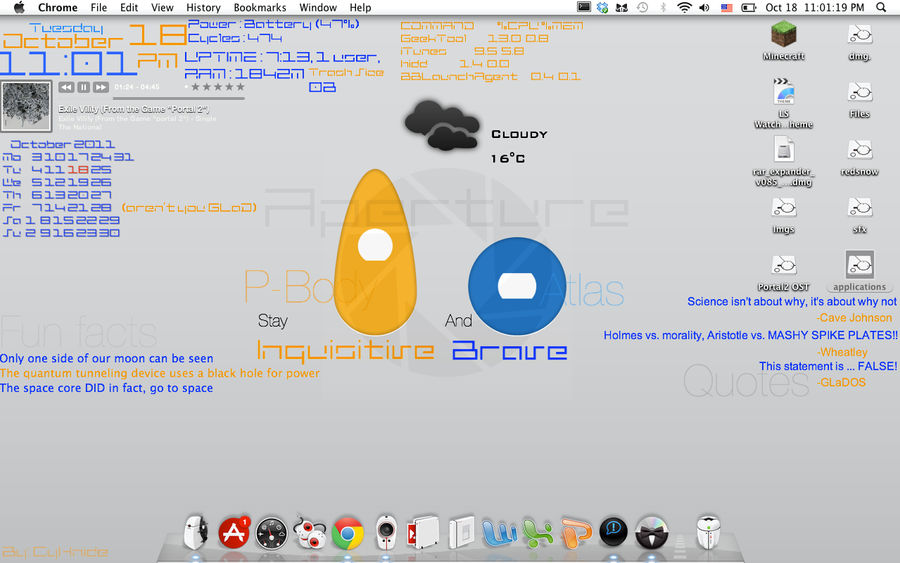Open the View menu
Viewport: 900px width, 563px height.
[x=162, y=7]
